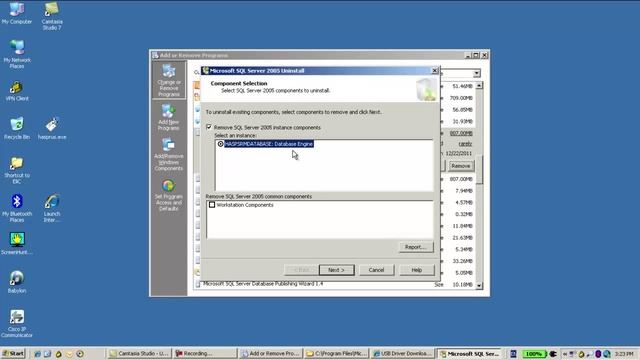Switch to Camtasia Studio taskbar item
The width and height of the screenshot is (640, 360).
tap(139, 354)
